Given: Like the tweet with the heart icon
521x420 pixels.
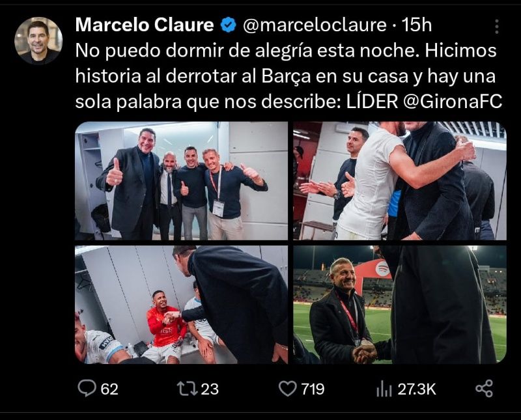Looking at the screenshot, I should tap(287, 389).
